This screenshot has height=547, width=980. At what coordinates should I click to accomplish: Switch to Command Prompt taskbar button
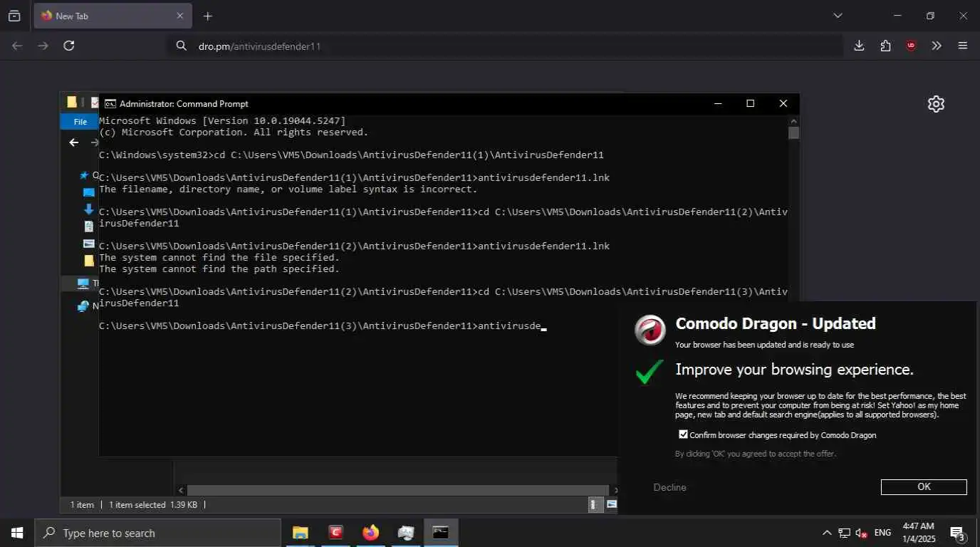(x=441, y=533)
